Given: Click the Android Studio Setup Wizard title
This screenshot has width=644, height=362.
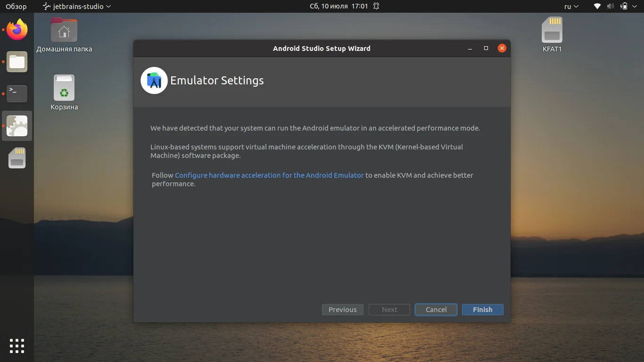Looking at the screenshot, I should [x=322, y=48].
